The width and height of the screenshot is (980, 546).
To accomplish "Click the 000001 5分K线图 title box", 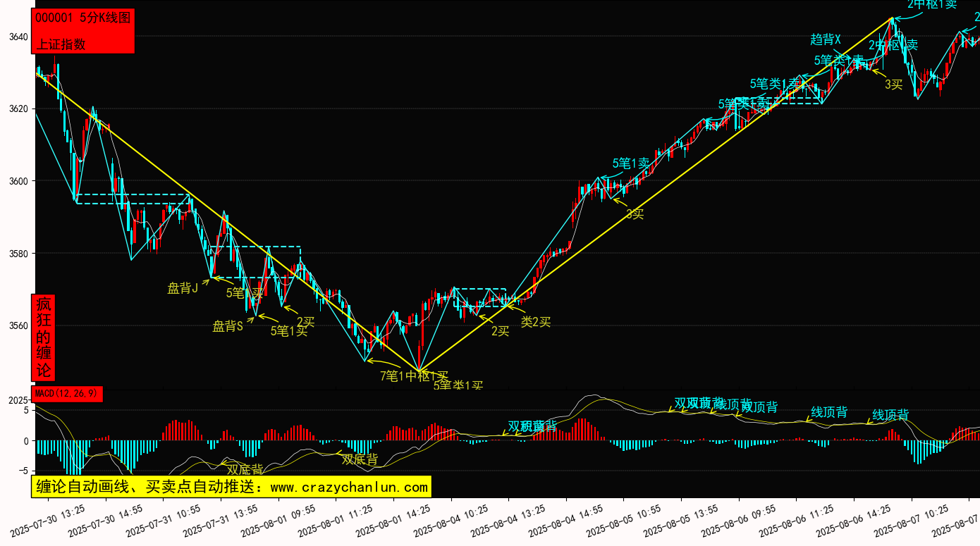I will point(82,18).
